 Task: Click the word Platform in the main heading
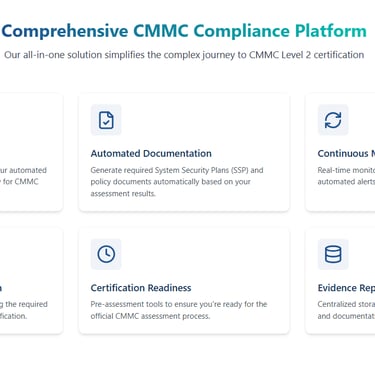331,31
